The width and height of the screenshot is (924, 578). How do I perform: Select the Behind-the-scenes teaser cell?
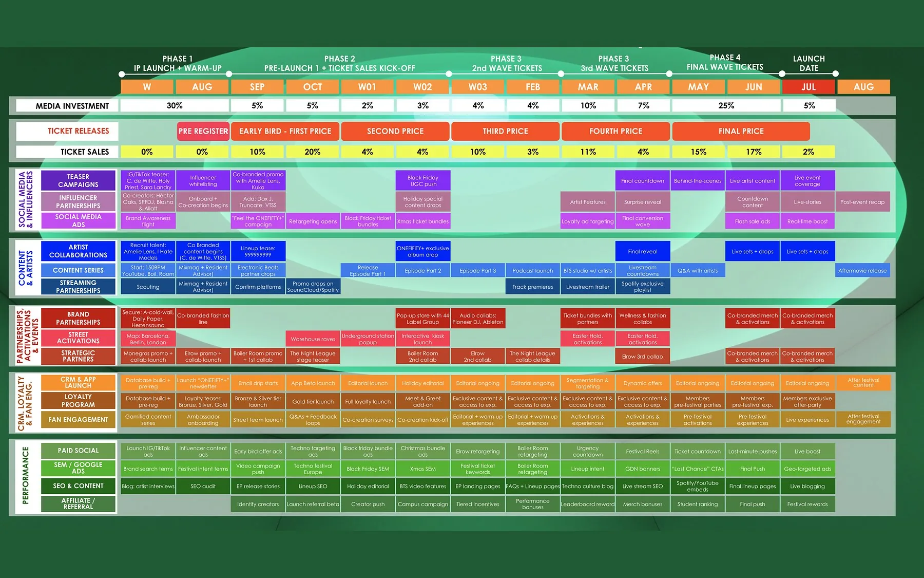[x=698, y=180]
